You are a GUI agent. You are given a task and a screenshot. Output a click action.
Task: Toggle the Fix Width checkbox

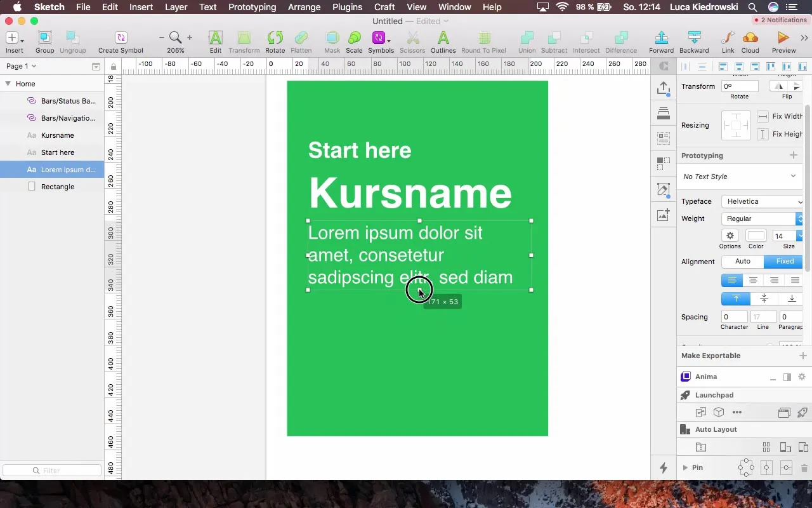coord(763,116)
